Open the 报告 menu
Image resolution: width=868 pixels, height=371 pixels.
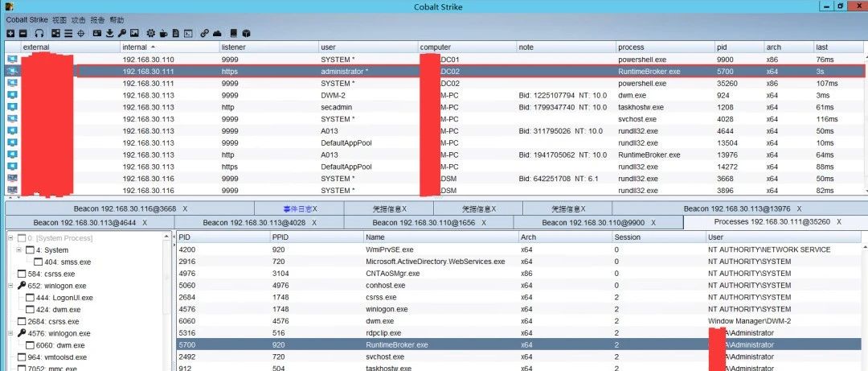pos(97,19)
